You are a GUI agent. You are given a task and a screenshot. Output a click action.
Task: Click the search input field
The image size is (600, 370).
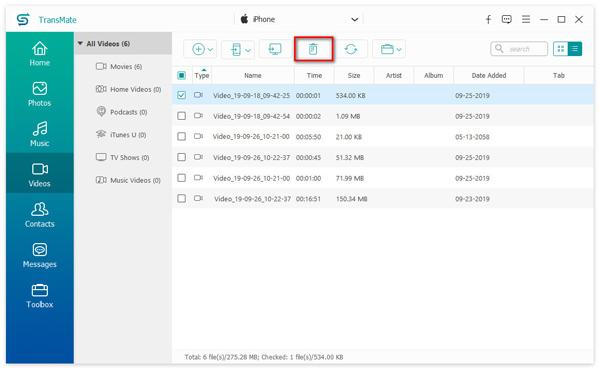519,49
